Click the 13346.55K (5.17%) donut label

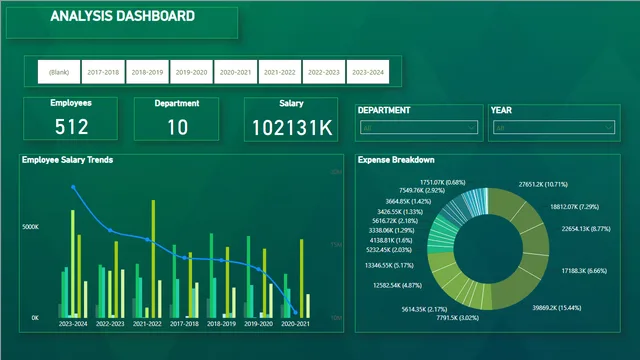[389, 266]
